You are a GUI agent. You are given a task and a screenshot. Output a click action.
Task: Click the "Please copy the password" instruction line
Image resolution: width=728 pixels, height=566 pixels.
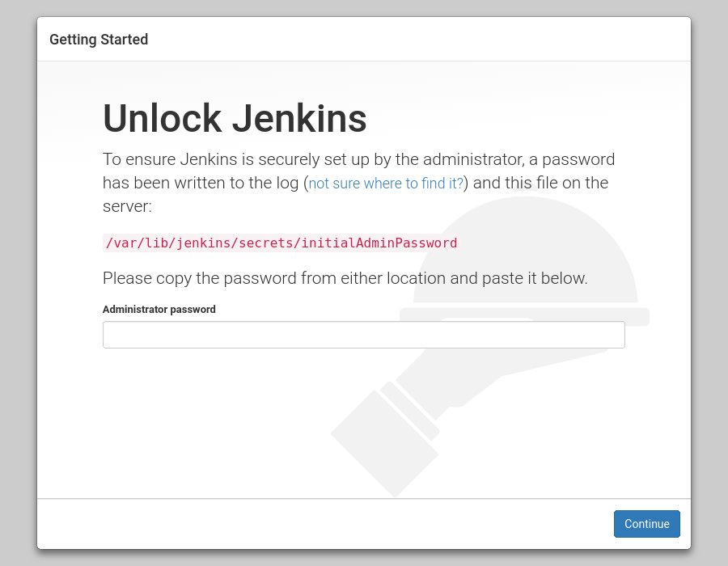click(345, 278)
